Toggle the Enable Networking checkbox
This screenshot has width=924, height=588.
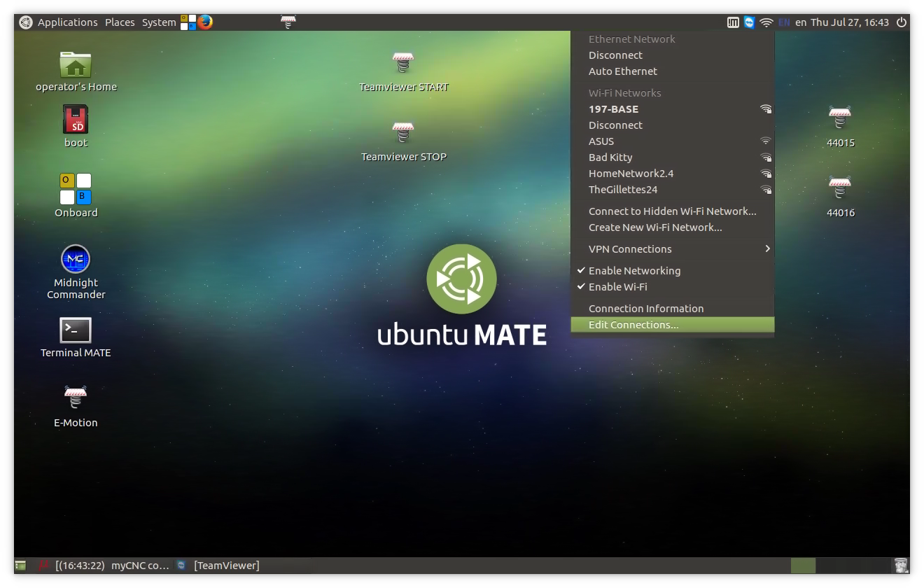click(x=634, y=271)
